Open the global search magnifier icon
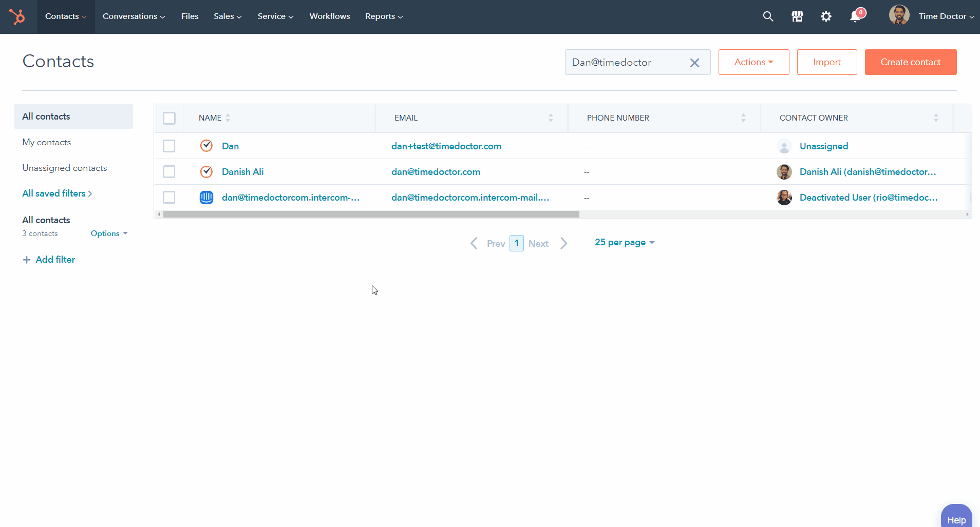The height and width of the screenshot is (527, 980). point(768,16)
